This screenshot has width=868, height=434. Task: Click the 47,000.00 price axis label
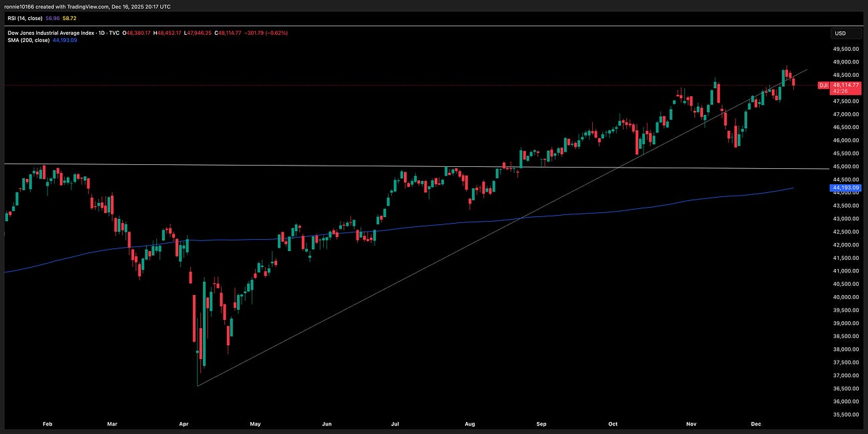pyautogui.click(x=846, y=114)
